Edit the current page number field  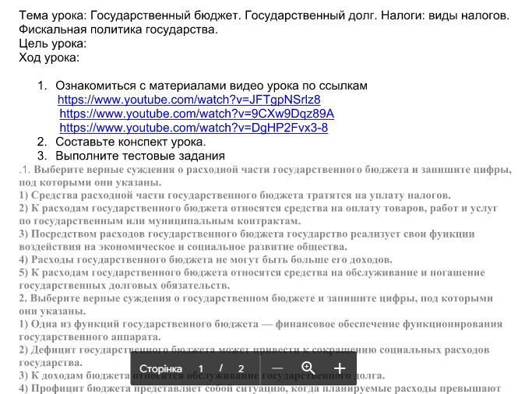(x=201, y=368)
